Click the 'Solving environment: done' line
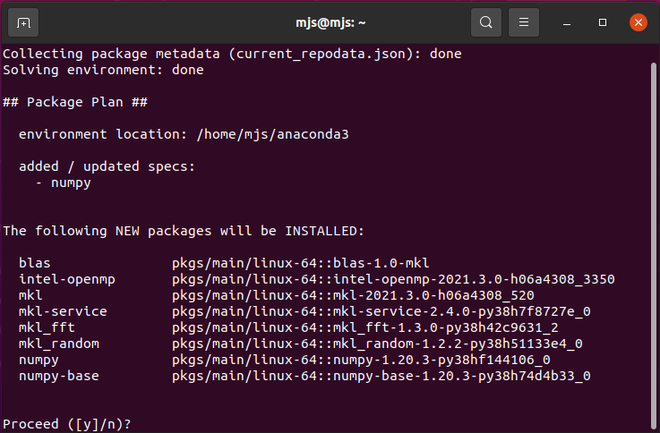The height and width of the screenshot is (433, 660). [x=103, y=70]
